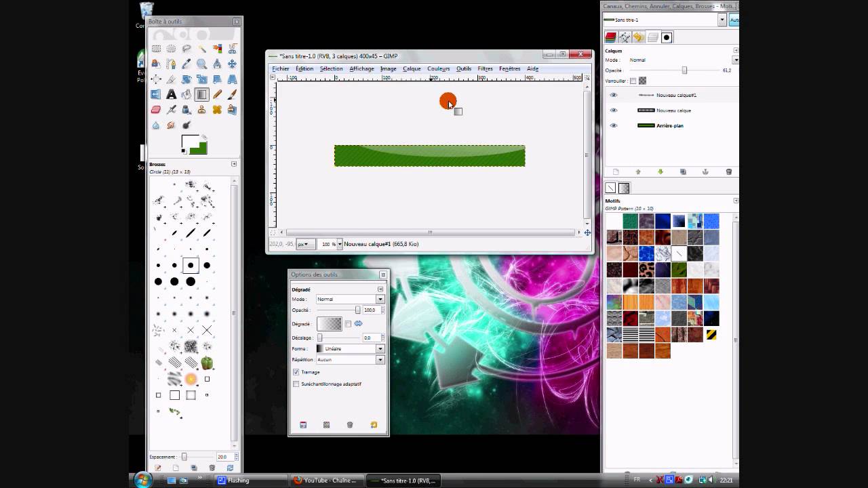Reset tool options to defaults
Image resolution: width=868 pixels, height=488 pixels.
[374, 425]
